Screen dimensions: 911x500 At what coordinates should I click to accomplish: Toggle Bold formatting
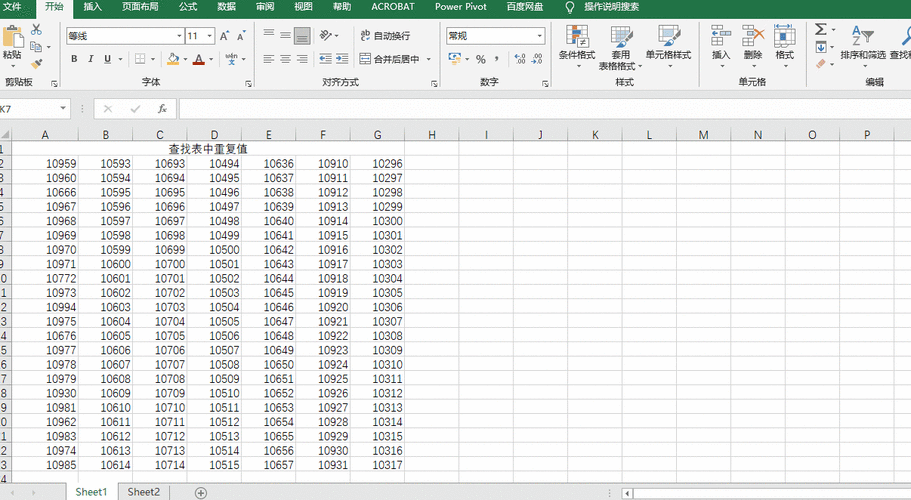click(x=74, y=59)
